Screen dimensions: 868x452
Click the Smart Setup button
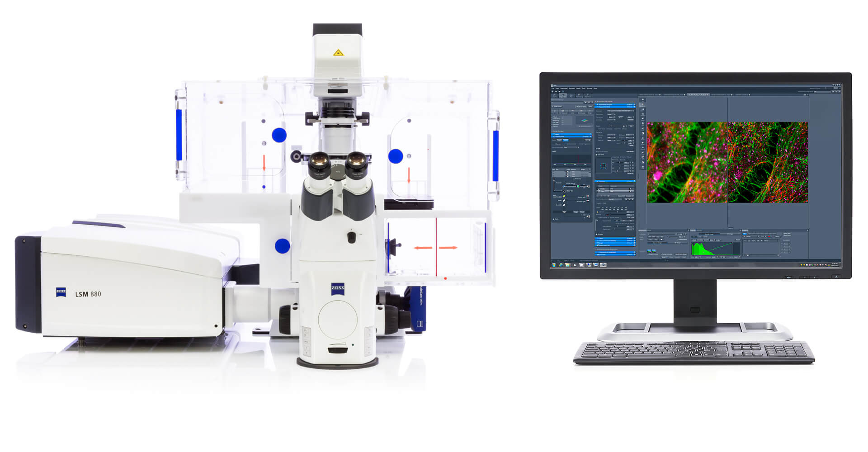point(557,107)
